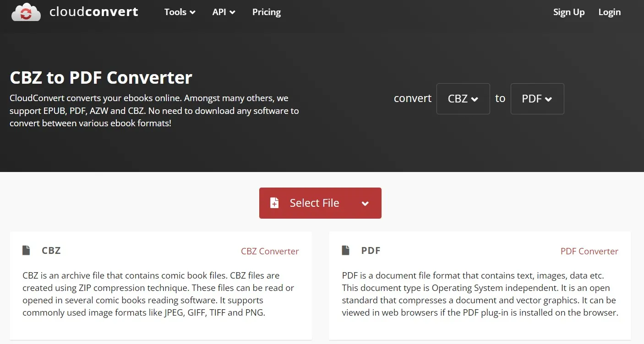Click the CloudConvert cloud logo icon

26,12
